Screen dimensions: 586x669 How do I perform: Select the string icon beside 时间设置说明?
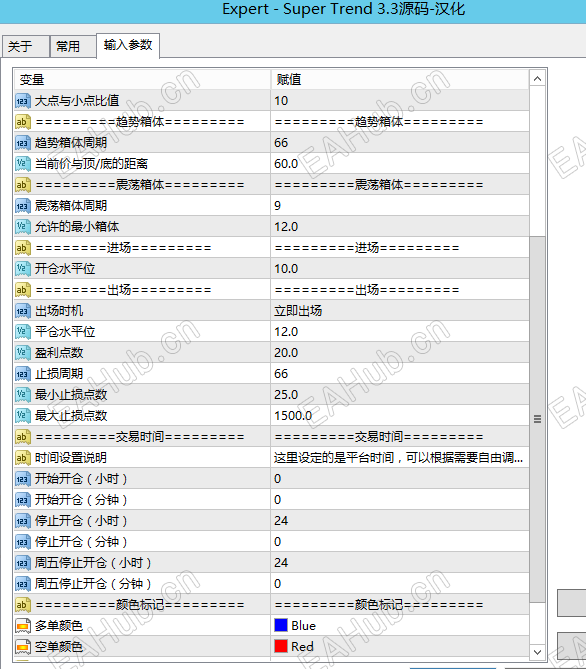(x=23, y=458)
